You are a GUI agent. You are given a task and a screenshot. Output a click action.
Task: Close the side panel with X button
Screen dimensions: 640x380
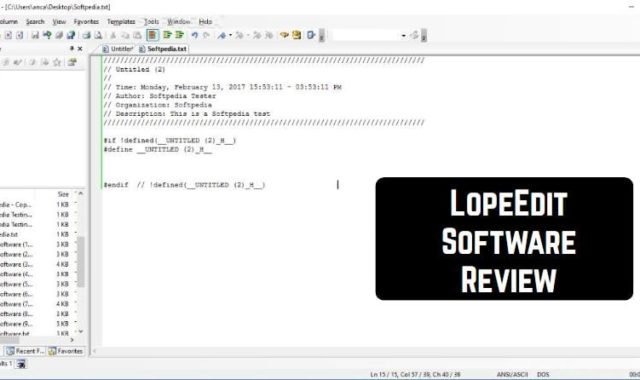click(x=80, y=49)
